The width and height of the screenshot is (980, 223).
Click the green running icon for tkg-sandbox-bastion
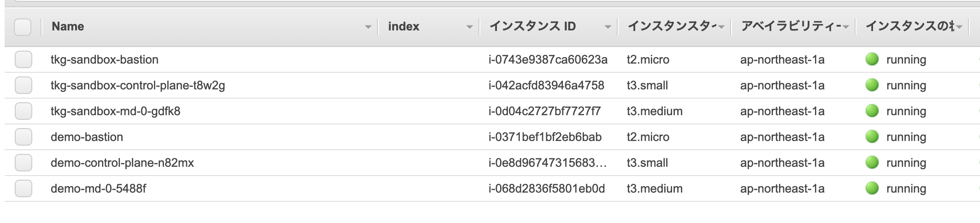pos(872,59)
